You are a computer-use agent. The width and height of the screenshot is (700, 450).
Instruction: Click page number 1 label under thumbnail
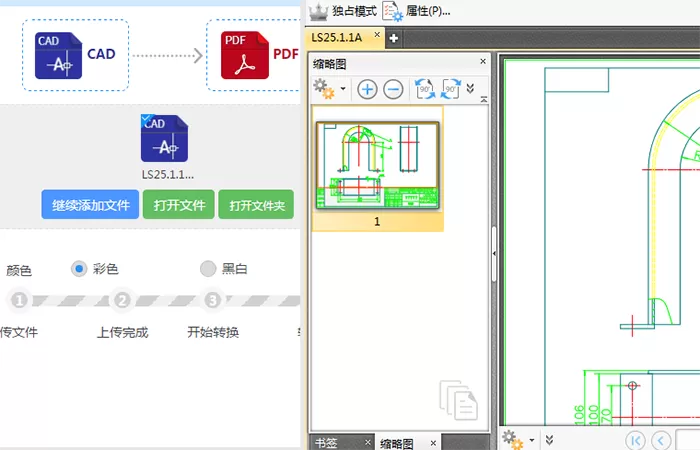pyautogui.click(x=377, y=221)
